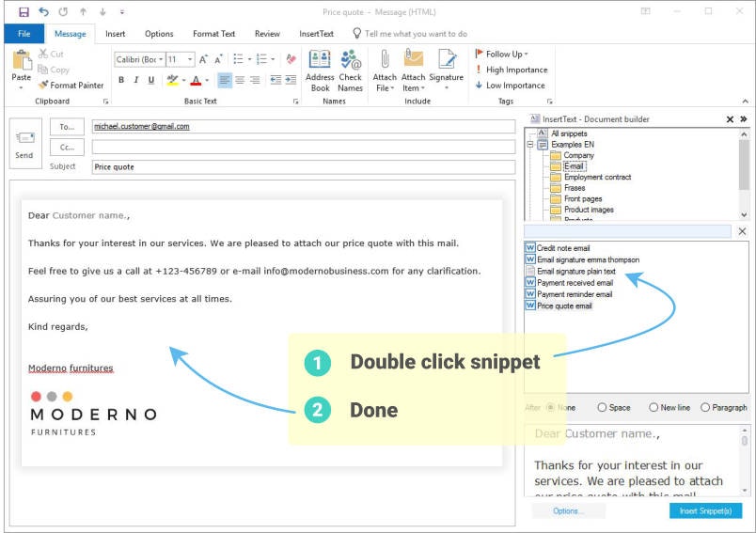The height and width of the screenshot is (533, 756).
Task: Switch to the Review tab
Action: tap(267, 34)
